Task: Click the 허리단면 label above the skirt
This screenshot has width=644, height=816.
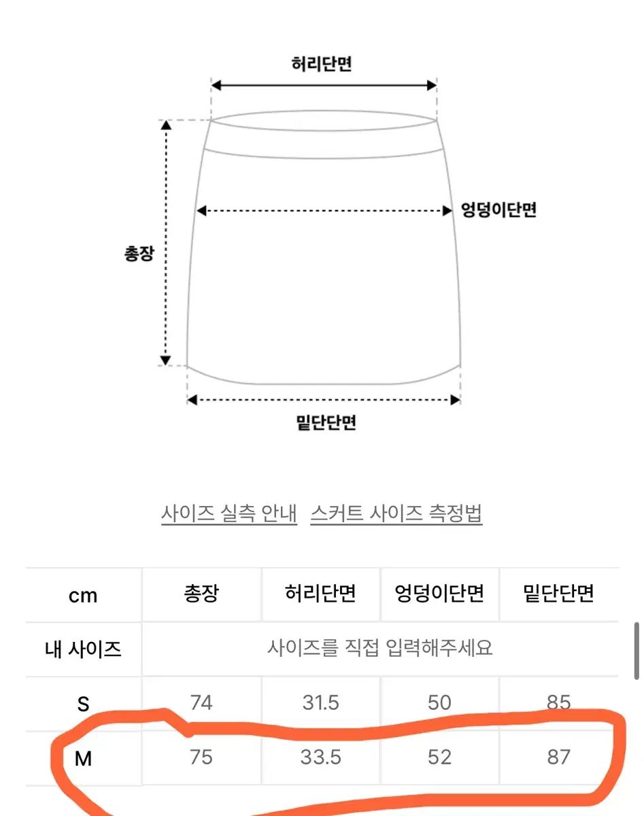Action: [x=322, y=64]
